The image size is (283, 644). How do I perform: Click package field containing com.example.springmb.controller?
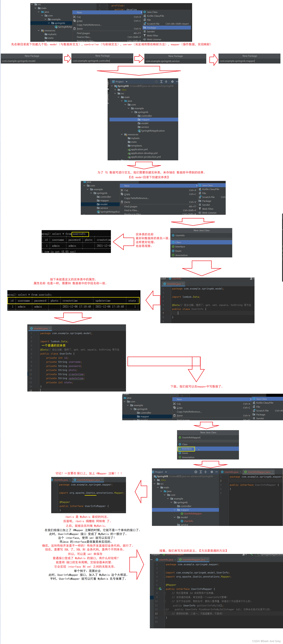pyautogui.click(x=102, y=61)
